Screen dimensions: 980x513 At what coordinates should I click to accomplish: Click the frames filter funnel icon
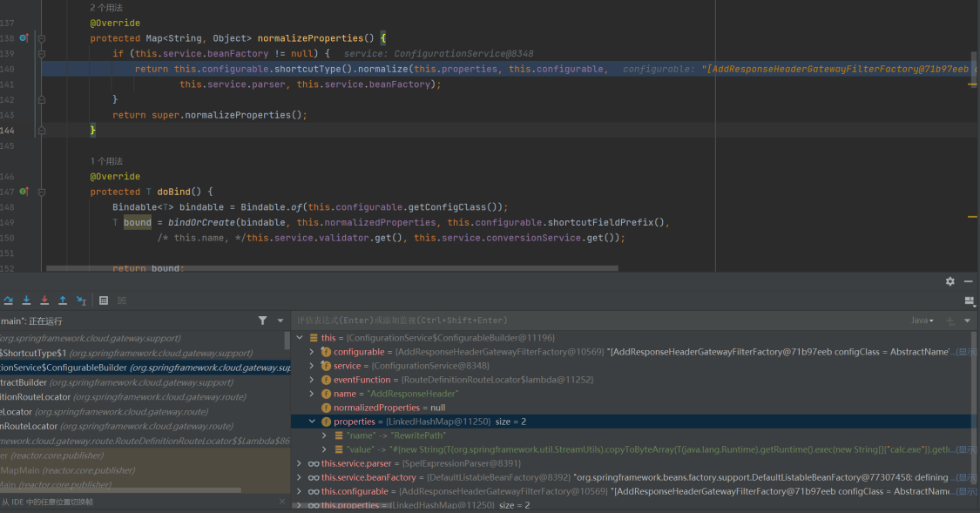tap(262, 321)
